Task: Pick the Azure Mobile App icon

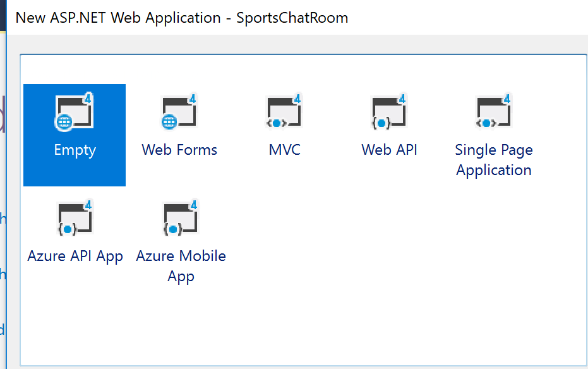Action: coord(181,219)
